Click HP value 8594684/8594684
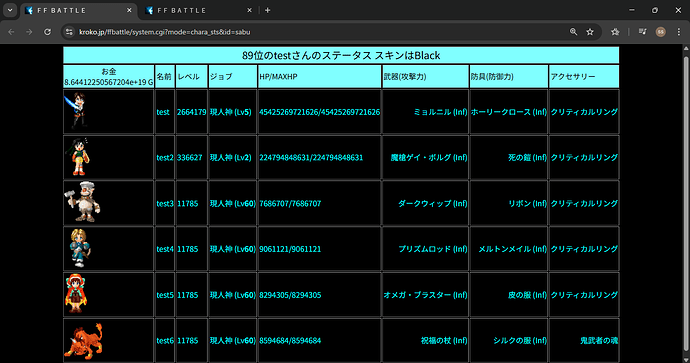690x363 pixels. point(290,341)
